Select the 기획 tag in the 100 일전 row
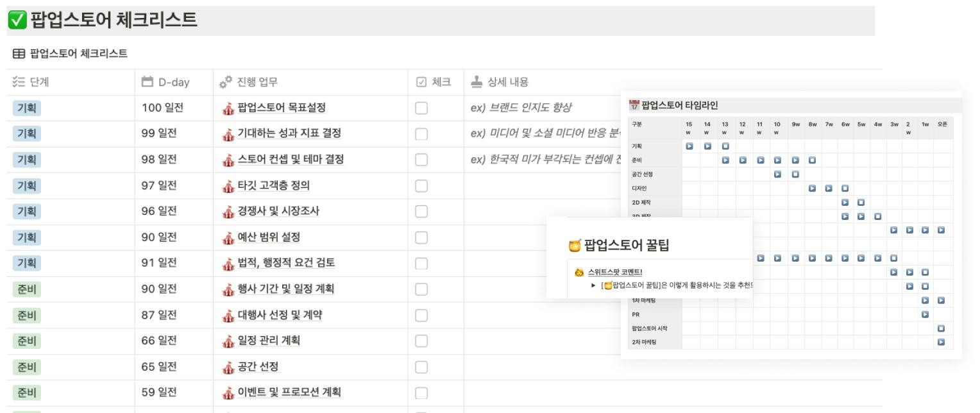The height and width of the screenshot is (413, 980). click(x=25, y=108)
